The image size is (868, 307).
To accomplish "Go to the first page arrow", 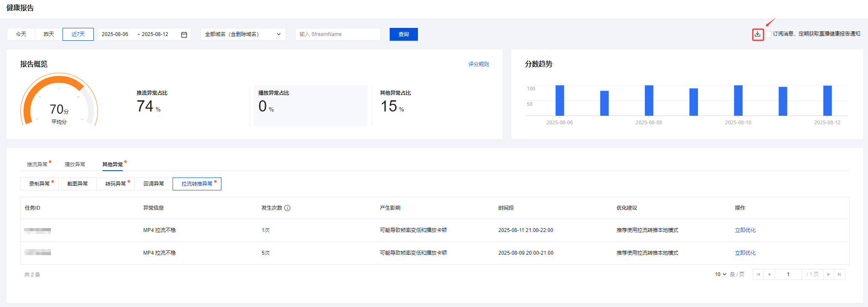I will tap(758, 274).
